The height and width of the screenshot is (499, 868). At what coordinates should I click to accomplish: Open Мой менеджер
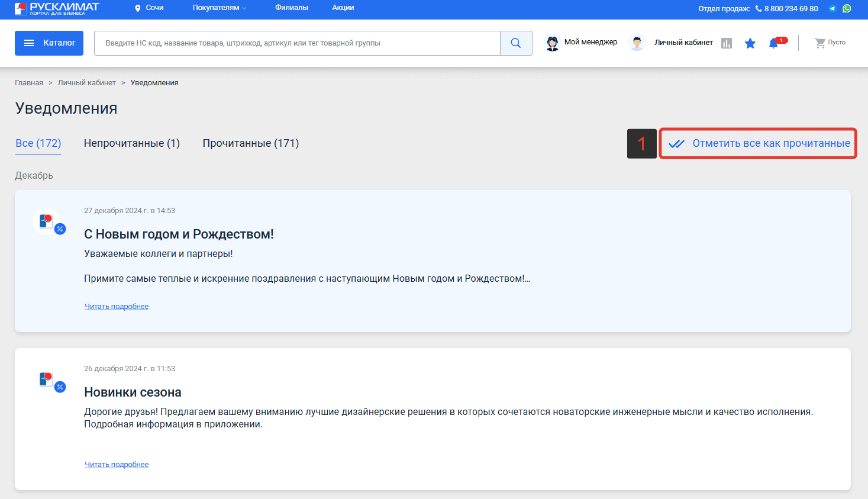[x=591, y=42]
